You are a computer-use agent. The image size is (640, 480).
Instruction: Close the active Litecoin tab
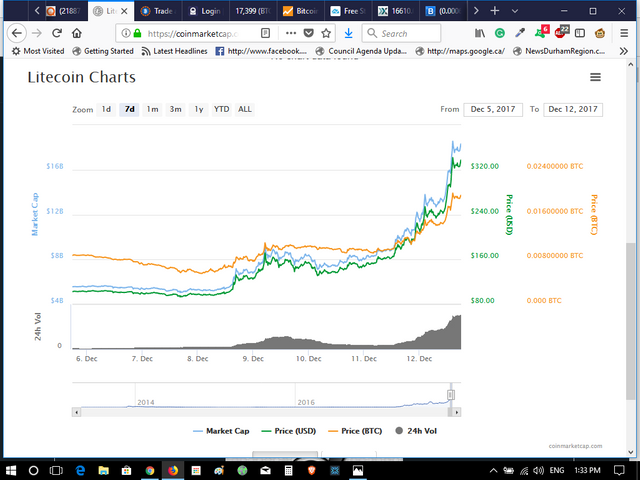coord(124,11)
